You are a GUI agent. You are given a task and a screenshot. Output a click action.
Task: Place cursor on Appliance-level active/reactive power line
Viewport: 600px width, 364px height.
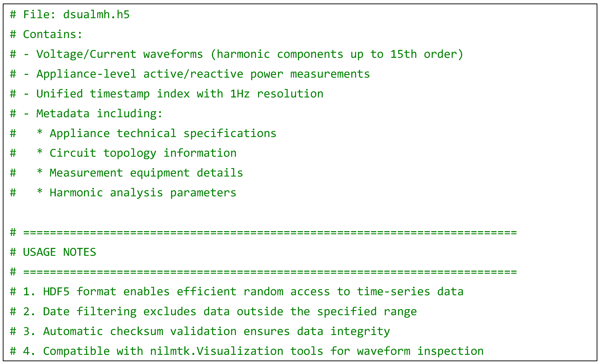click(x=203, y=74)
